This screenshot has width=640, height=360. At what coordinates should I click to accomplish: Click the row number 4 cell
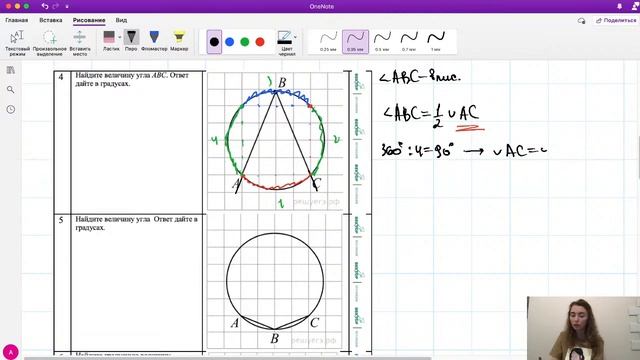62,142
